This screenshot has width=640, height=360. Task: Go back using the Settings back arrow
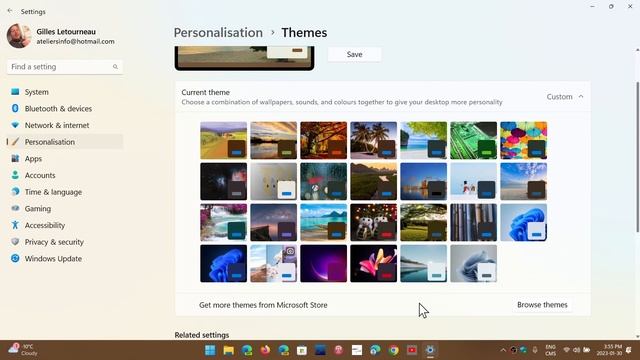pyautogui.click(x=10, y=11)
